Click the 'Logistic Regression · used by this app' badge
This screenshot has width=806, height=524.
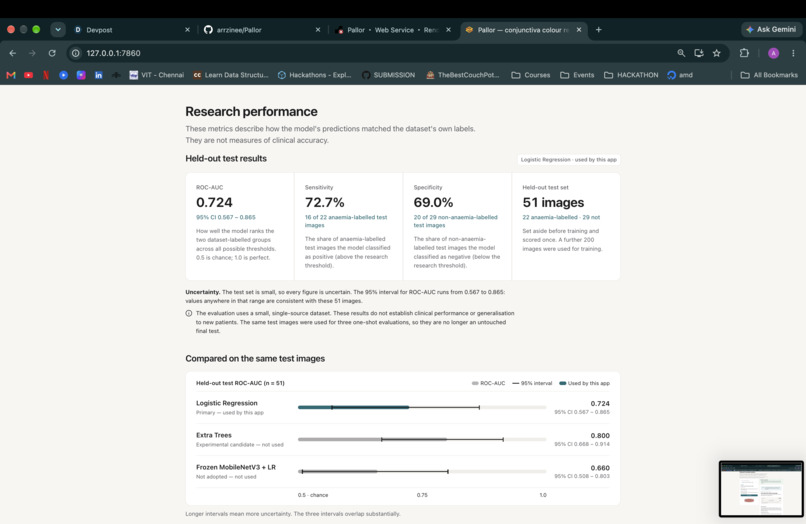click(569, 159)
